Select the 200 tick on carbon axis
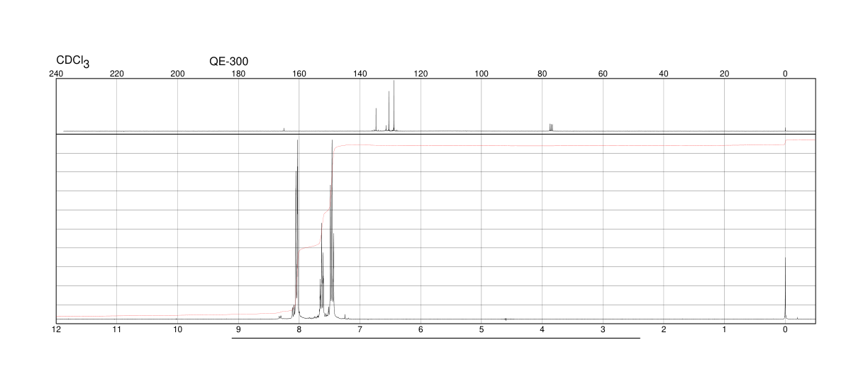This screenshot has width=868, height=374. click(x=178, y=74)
